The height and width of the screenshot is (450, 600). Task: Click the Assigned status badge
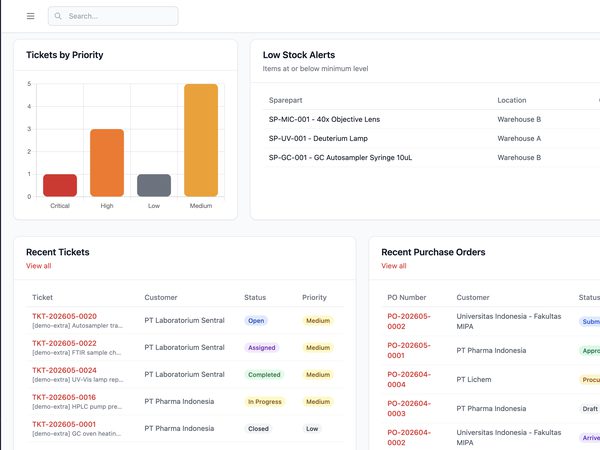[x=262, y=348]
